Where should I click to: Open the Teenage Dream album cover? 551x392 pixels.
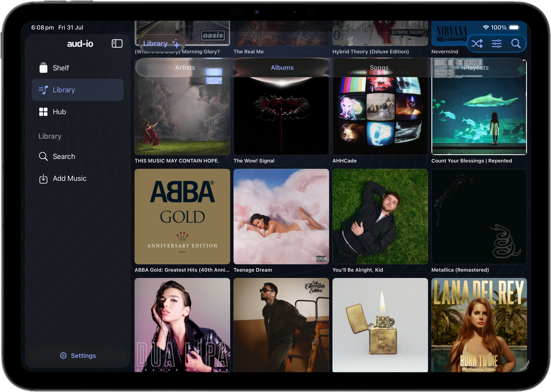(x=281, y=216)
